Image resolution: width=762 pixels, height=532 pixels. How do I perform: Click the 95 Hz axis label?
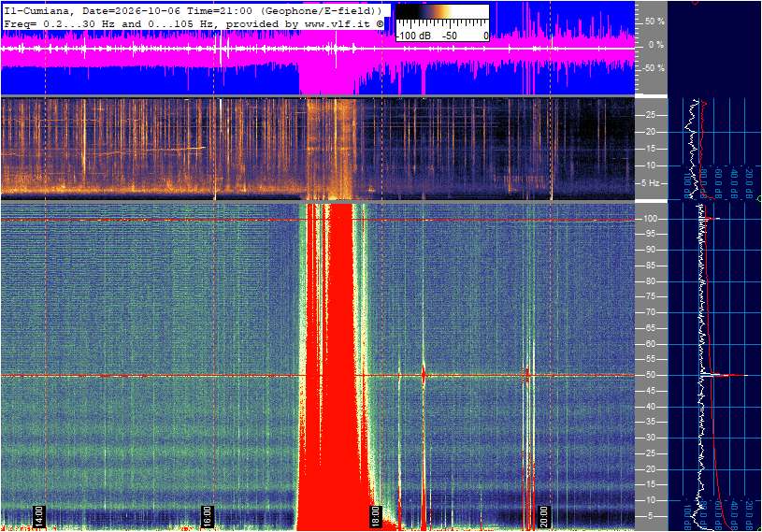(x=650, y=234)
